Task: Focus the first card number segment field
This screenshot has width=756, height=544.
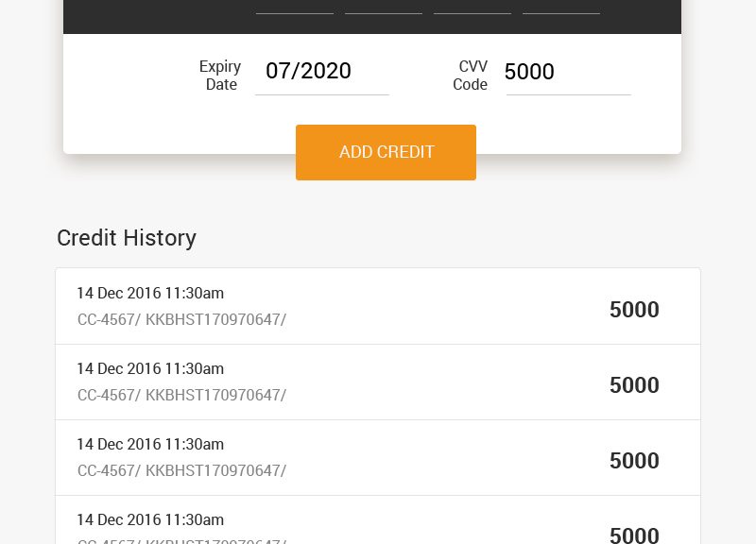Action: click(295, 7)
